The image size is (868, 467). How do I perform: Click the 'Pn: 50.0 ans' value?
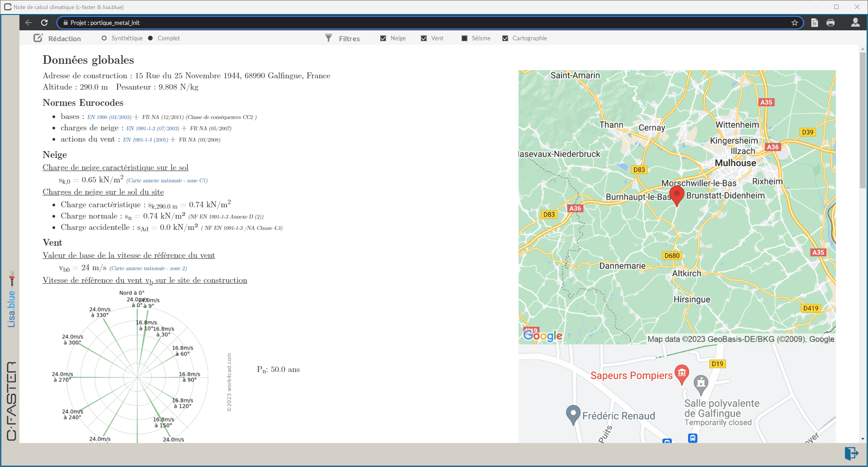(278, 370)
